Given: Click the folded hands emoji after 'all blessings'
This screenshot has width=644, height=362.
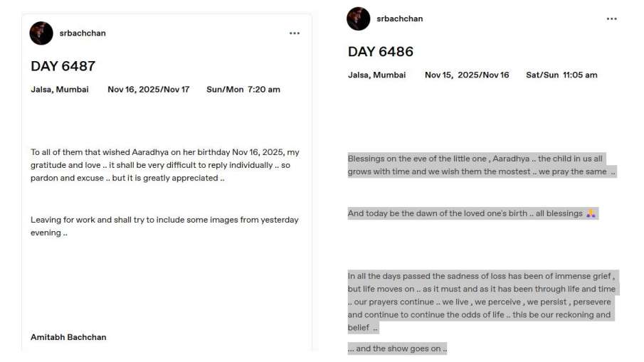Looking at the screenshot, I should point(591,213).
